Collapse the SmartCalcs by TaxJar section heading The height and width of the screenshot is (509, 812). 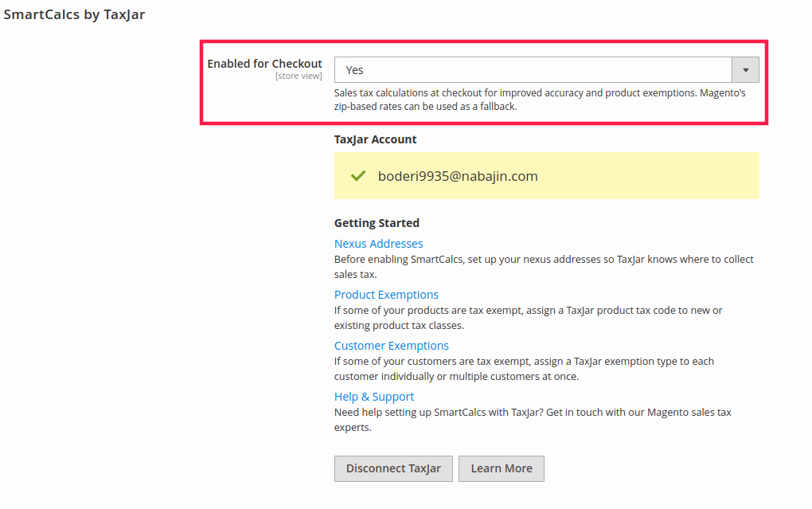click(x=75, y=14)
